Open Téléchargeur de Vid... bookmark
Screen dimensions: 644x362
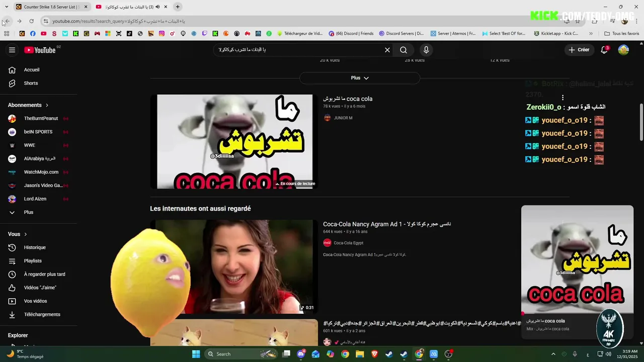click(299, 34)
